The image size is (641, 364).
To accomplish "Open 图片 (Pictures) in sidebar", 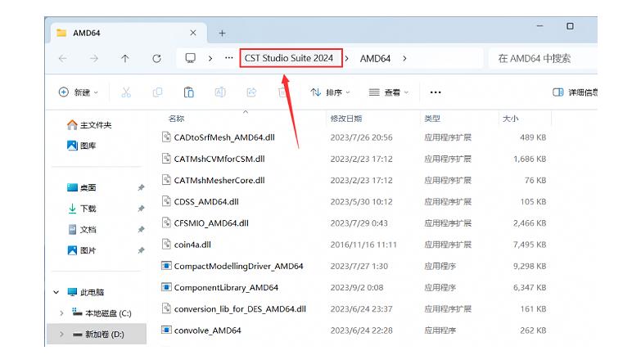I will (x=81, y=250).
